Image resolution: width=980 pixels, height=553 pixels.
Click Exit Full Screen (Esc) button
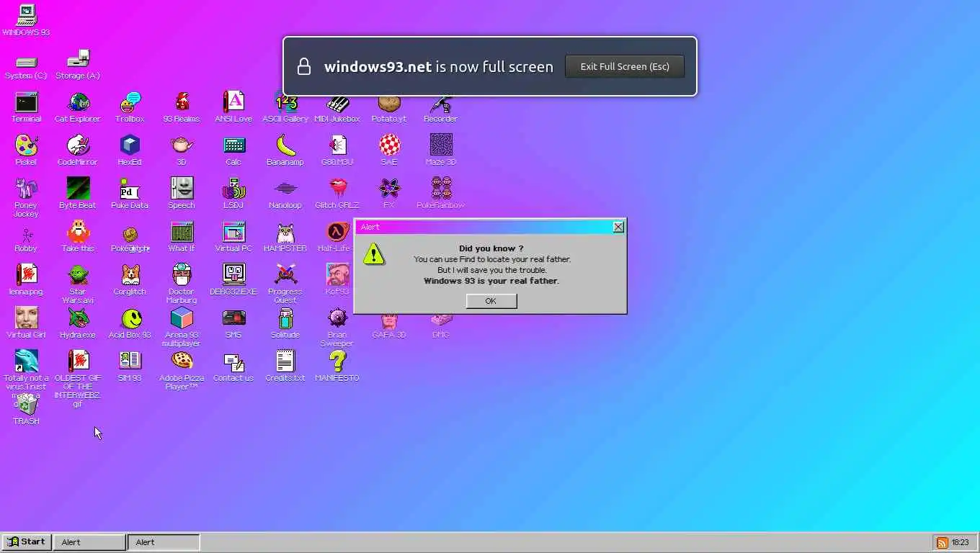[x=625, y=66]
